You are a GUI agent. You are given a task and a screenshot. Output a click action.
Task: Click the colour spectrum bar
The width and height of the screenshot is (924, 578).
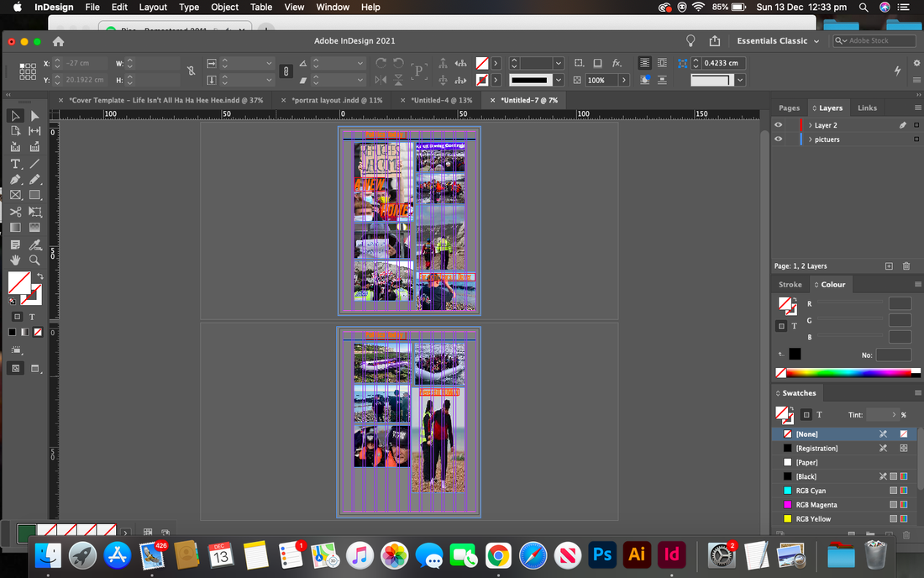tap(848, 372)
